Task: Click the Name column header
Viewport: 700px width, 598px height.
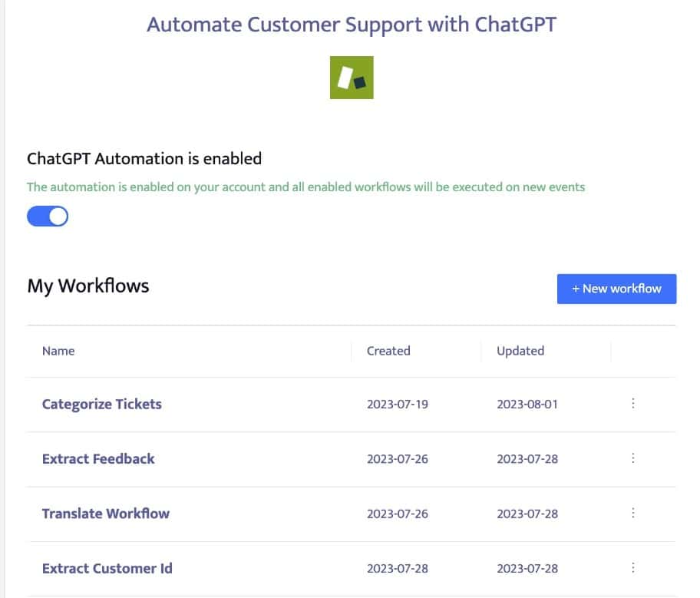Action: pyautogui.click(x=58, y=351)
